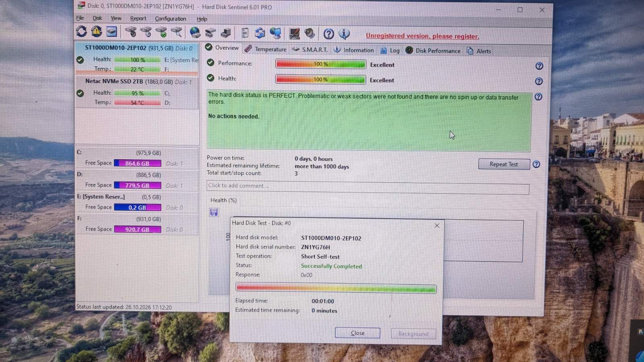
Task: Open the Information tab
Action: click(x=354, y=50)
